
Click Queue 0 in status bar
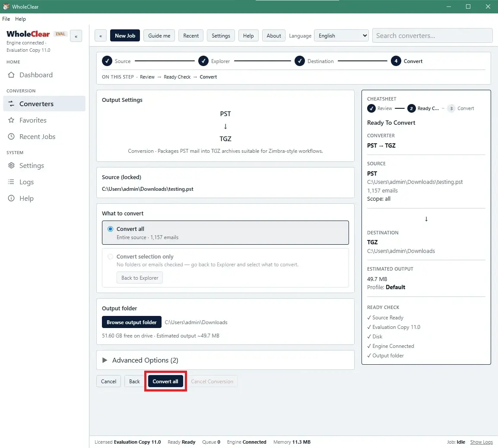(211, 442)
